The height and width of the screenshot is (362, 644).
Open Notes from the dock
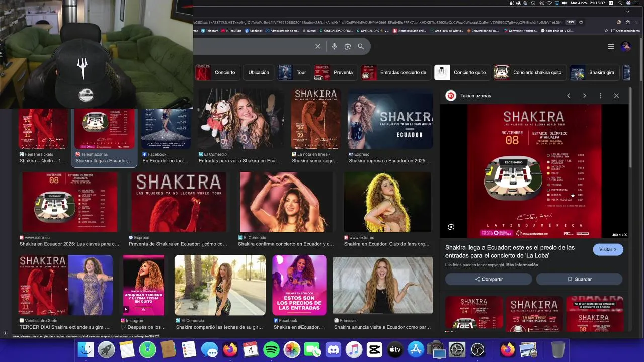[x=127, y=349]
